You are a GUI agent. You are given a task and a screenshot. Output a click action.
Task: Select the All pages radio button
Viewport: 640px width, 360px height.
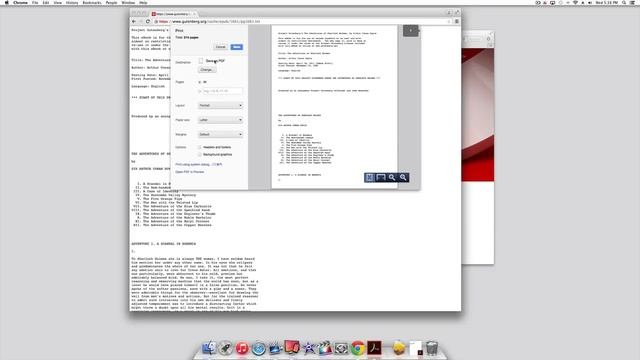[x=200, y=82]
